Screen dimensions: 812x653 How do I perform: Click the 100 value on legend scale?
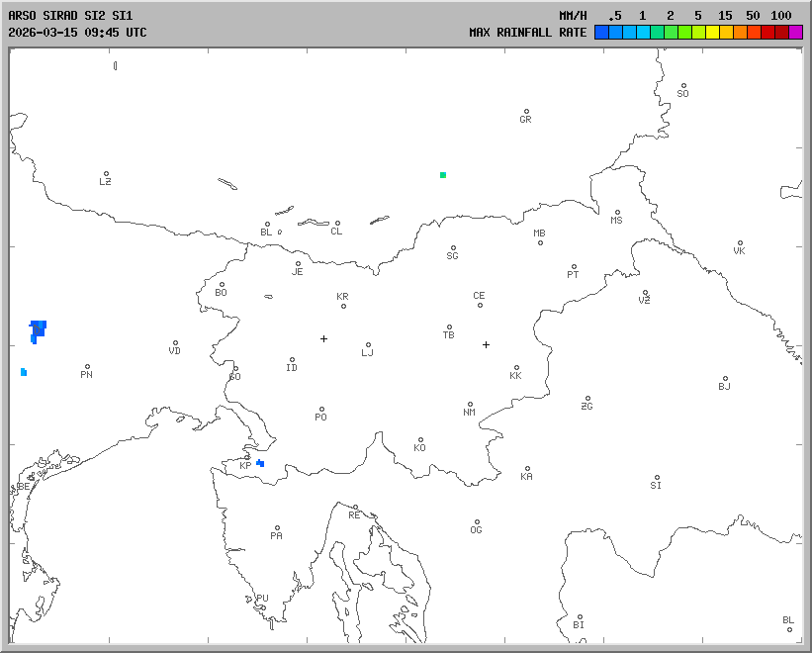click(781, 16)
